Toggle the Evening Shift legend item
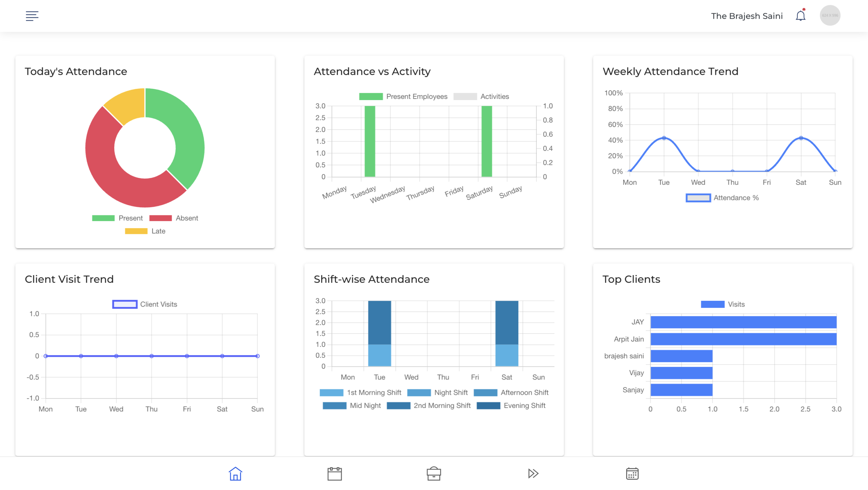868x490 pixels. [511, 406]
